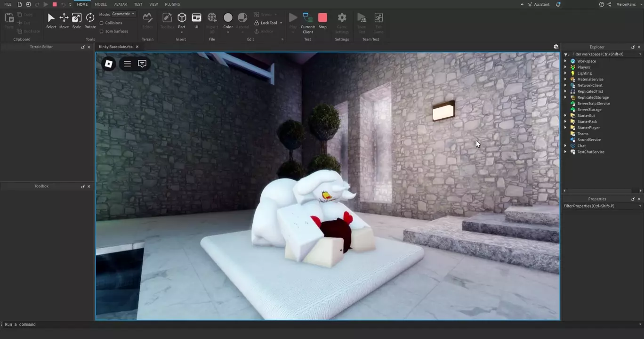This screenshot has width=644, height=339.
Task: Expand the StarterGui tree item
Action: click(x=565, y=116)
